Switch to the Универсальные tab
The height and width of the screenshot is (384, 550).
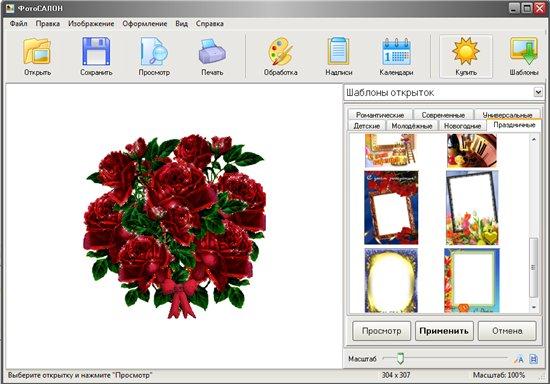(507, 115)
